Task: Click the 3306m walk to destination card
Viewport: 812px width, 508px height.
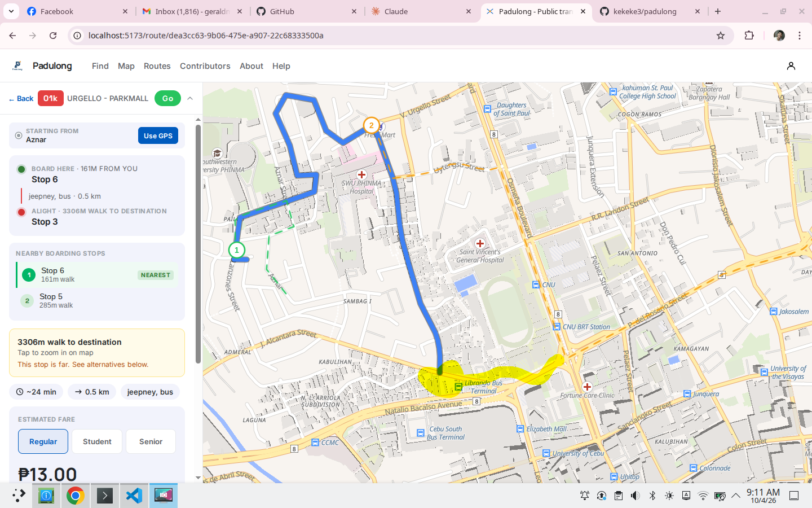Action: click(x=97, y=353)
